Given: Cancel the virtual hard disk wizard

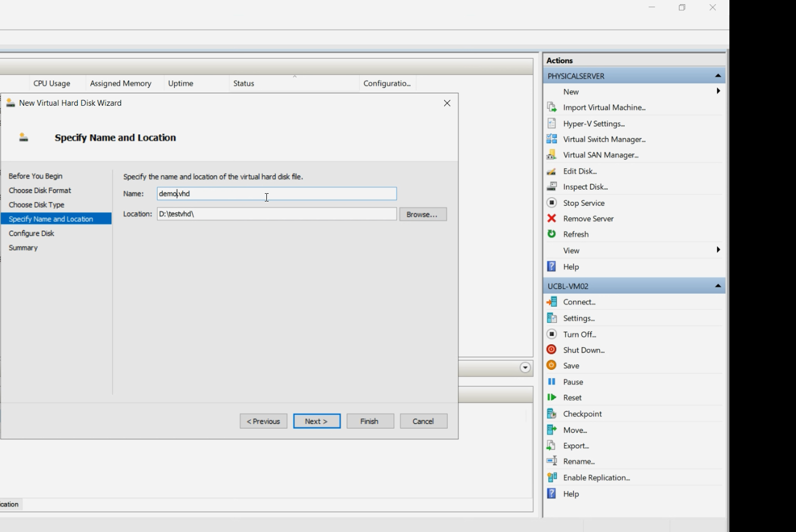Looking at the screenshot, I should coord(423,421).
